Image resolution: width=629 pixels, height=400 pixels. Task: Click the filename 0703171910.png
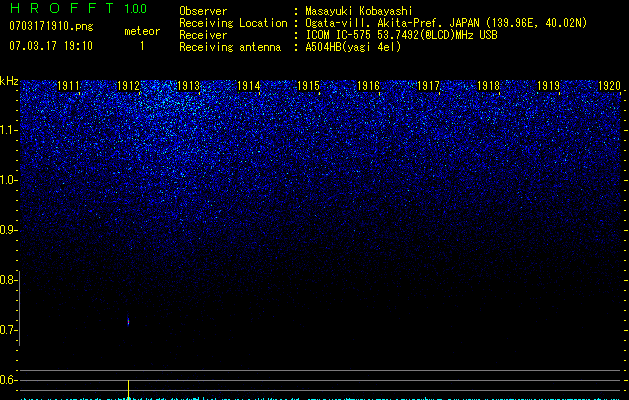[x=51, y=27]
